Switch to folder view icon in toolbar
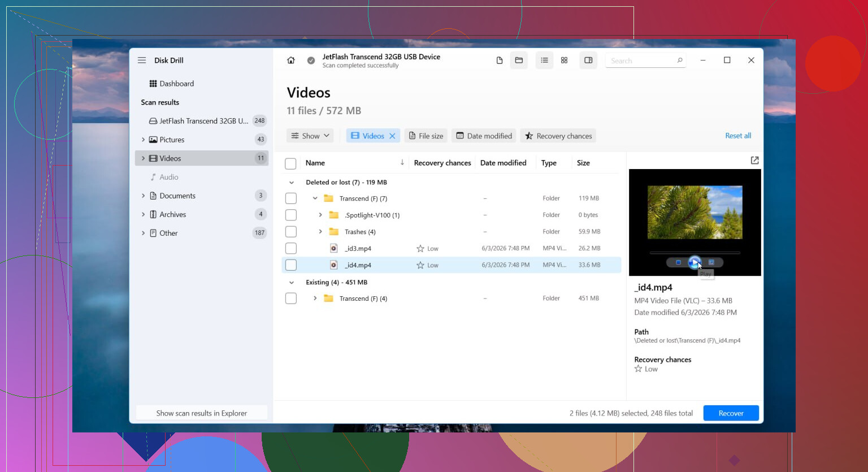 tap(519, 60)
